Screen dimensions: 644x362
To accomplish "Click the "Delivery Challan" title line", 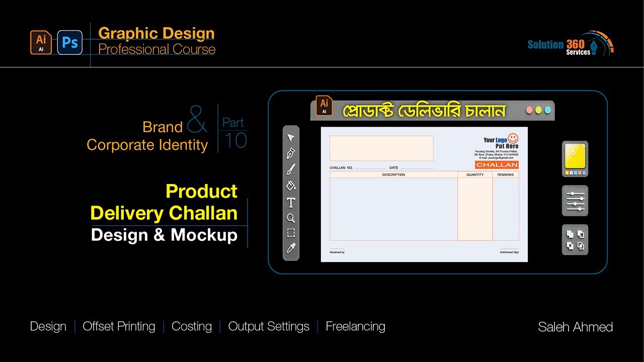I will point(164,213).
